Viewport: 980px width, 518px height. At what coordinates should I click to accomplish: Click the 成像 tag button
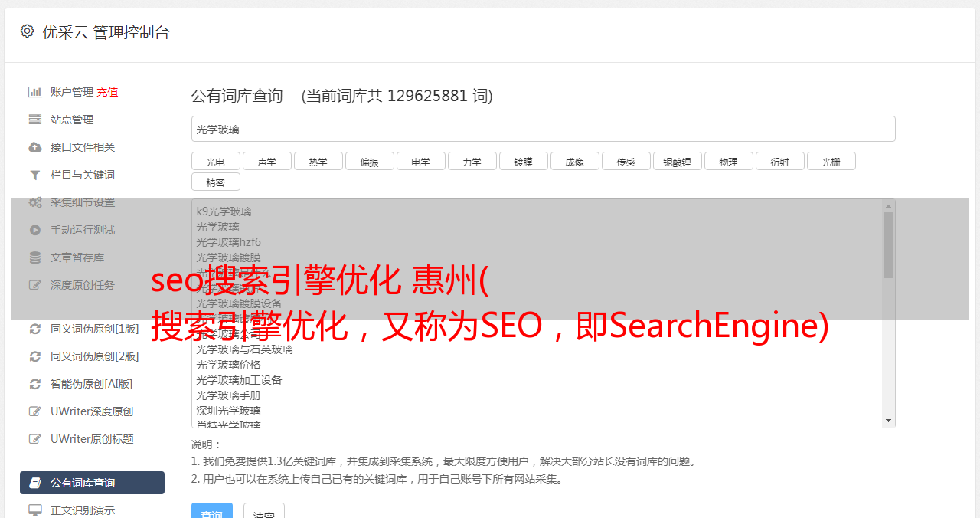[575, 161]
